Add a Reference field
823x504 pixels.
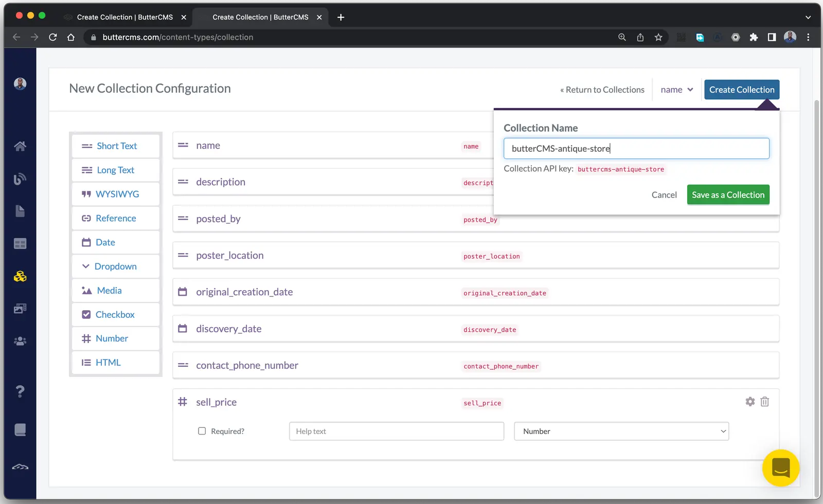tap(116, 218)
